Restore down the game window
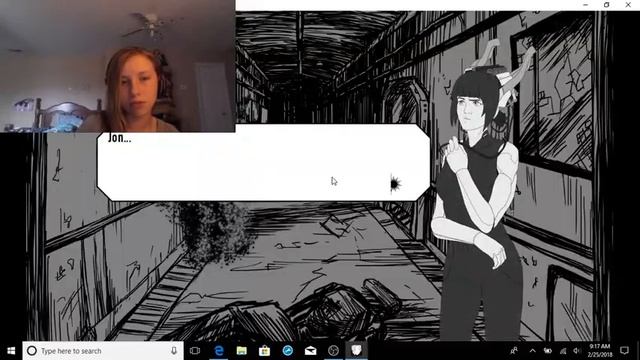Screen dimensions: 640x360 (607, 5)
